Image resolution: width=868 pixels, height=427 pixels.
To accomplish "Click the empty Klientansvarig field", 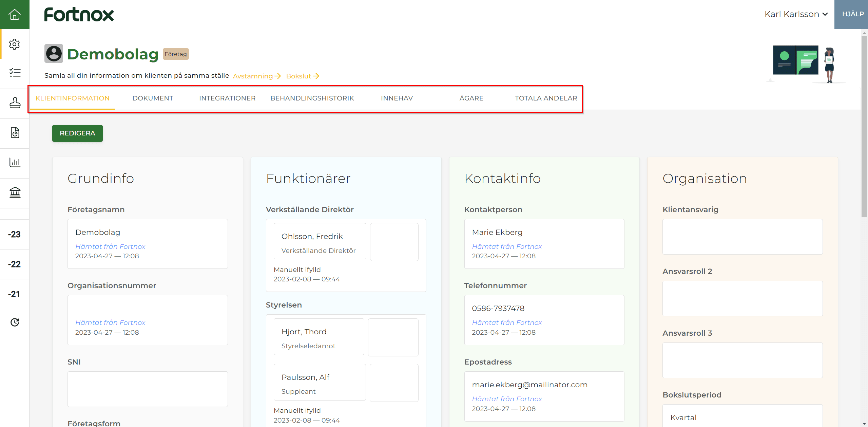I will tap(742, 237).
